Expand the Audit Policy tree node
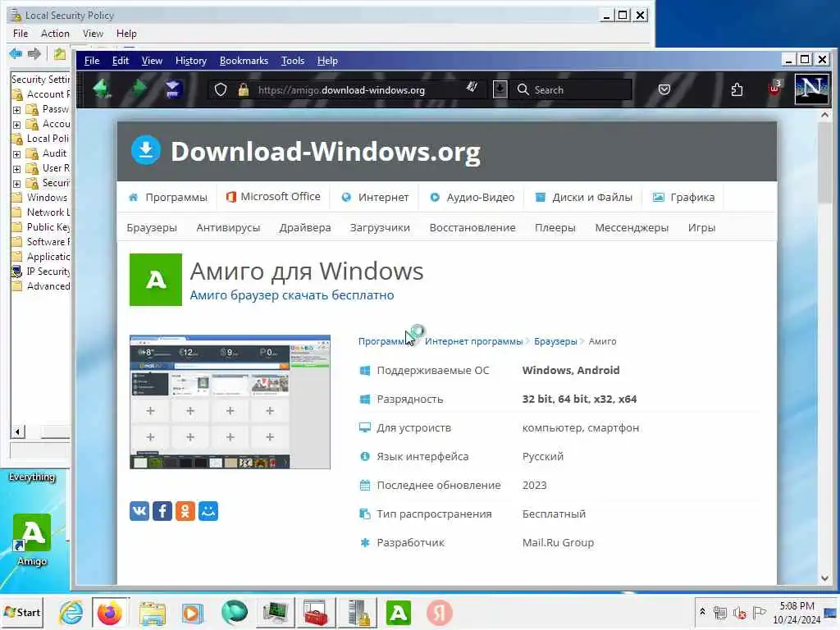Image resolution: width=840 pixels, height=630 pixels. click(x=16, y=154)
